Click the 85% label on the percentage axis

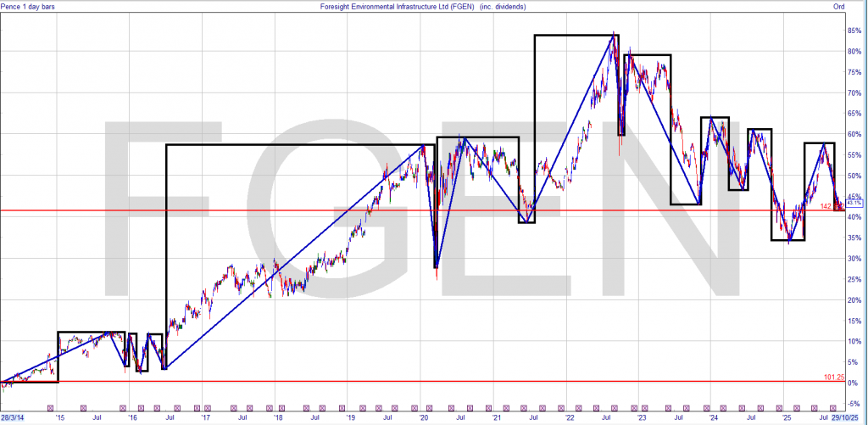point(853,31)
